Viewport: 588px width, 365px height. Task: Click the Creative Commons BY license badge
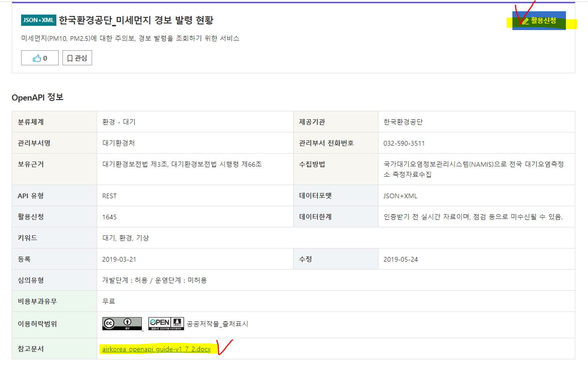coord(122,324)
